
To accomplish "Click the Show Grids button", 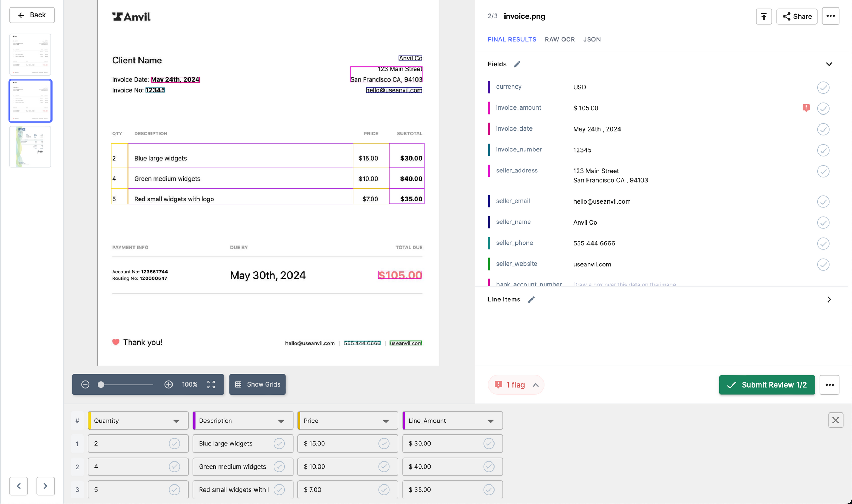I will point(257,384).
